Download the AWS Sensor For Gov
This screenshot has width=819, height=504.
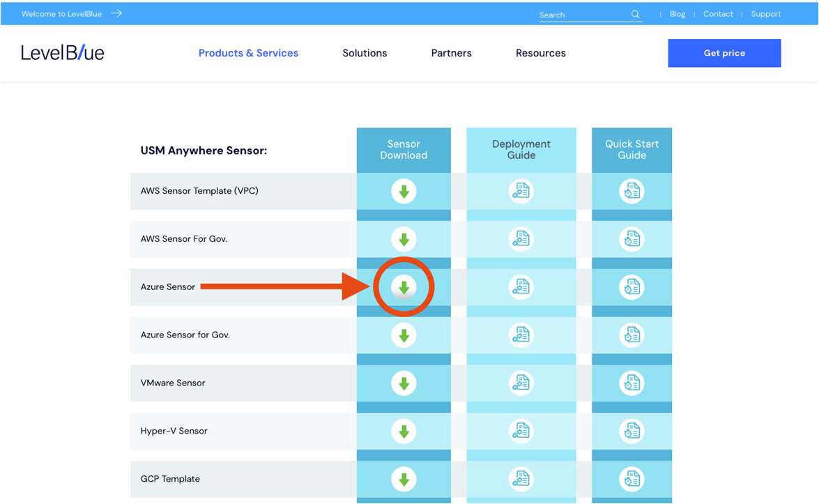click(x=404, y=238)
